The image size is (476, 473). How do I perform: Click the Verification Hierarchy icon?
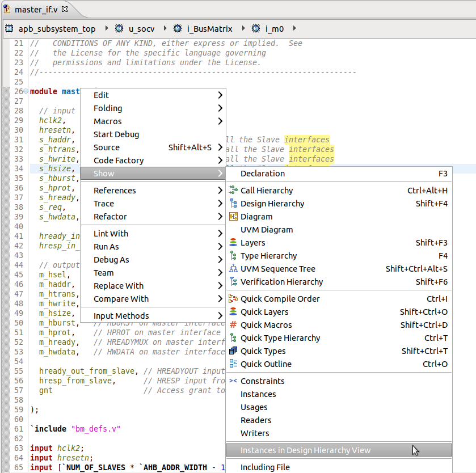pos(233,281)
